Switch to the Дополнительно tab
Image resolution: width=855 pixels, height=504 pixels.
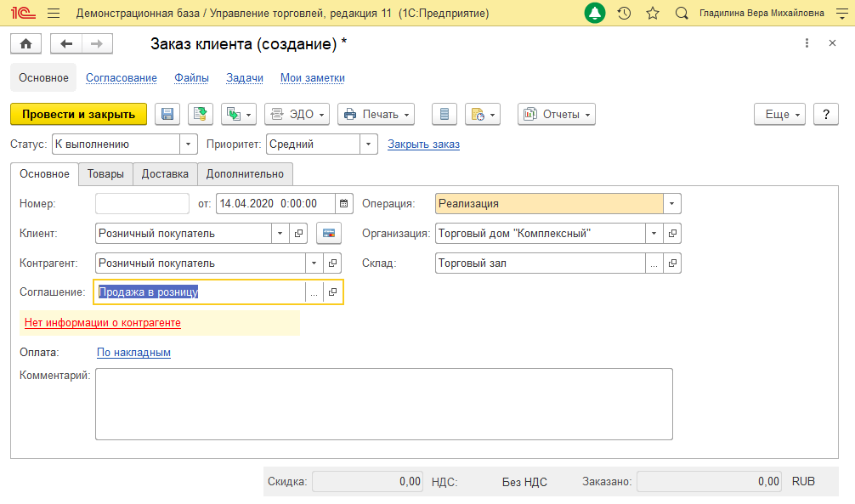[x=245, y=174]
